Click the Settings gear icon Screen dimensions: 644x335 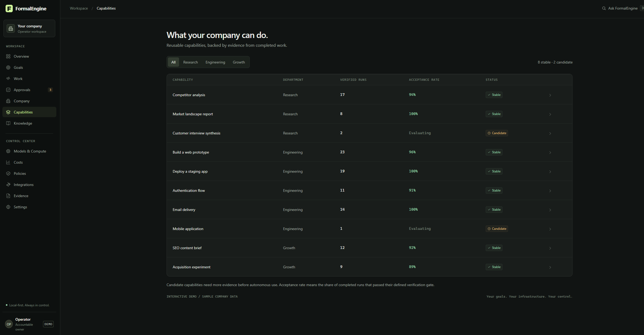[8, 207]
